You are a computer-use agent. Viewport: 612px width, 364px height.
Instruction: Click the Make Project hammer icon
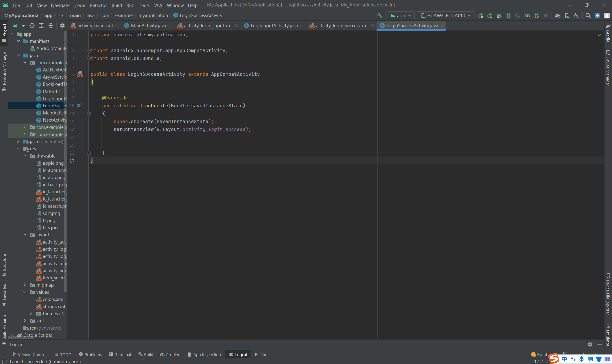coord(379,16)
